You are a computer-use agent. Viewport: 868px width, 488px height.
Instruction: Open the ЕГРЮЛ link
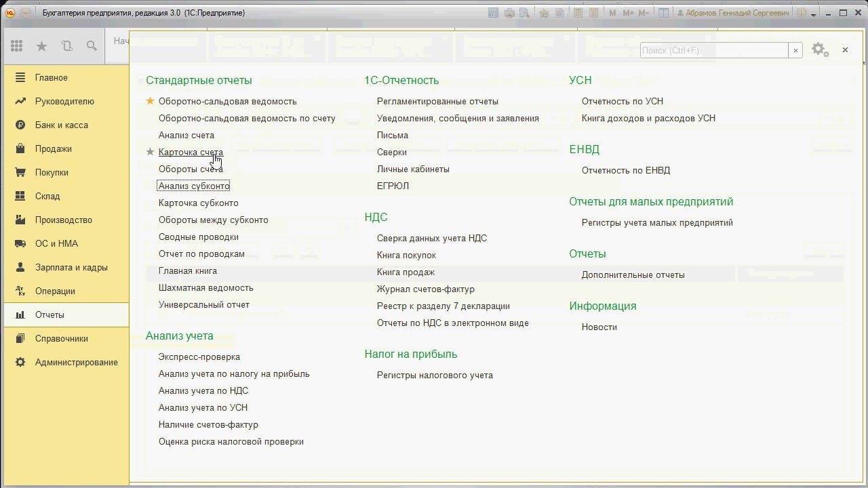393,186
